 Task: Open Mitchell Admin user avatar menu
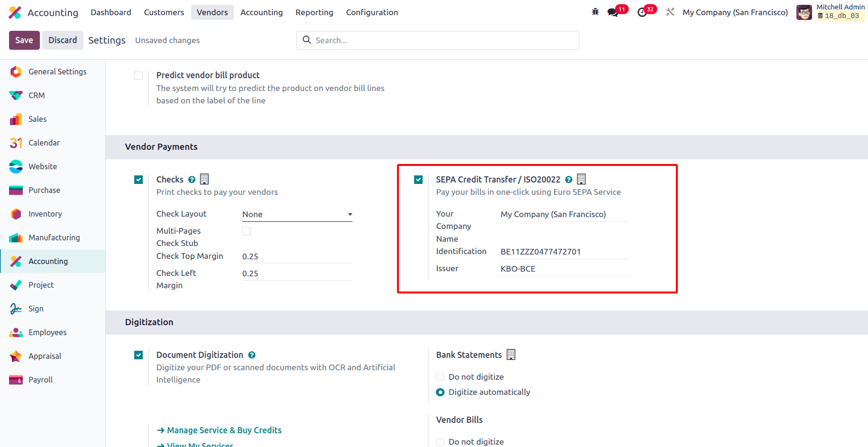(x=804, y=12)
